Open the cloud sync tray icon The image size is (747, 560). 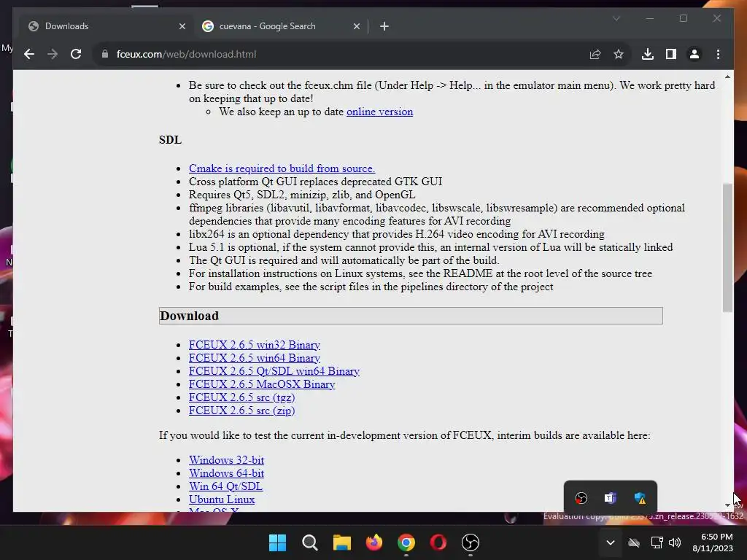634,542
